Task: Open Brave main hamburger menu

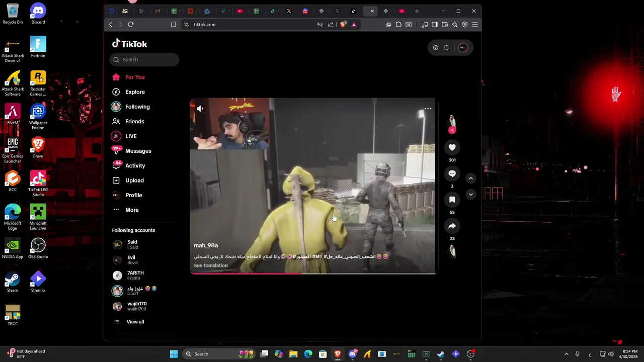Action: pyautogui.click(x=475, y=24)
